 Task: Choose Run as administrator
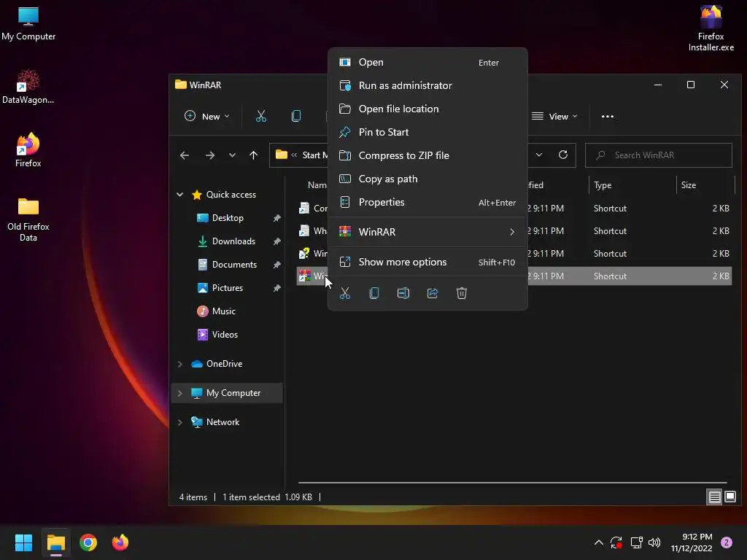point(427,86)
